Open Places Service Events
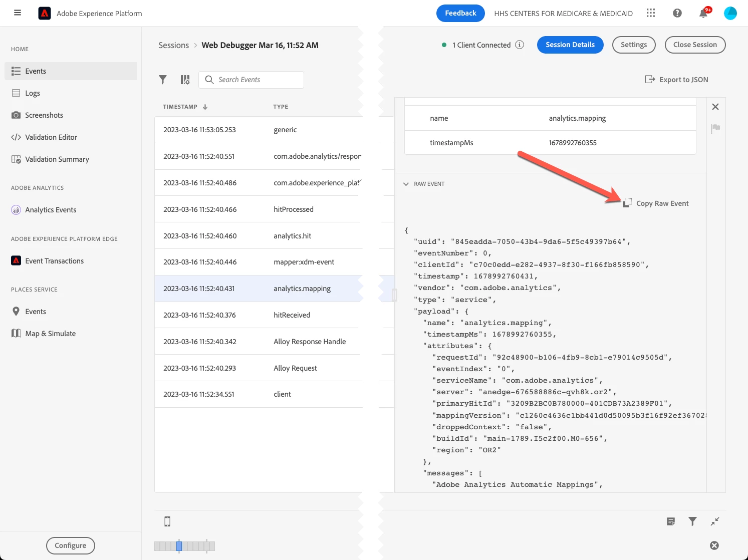This screenshot has width=748, height=560. click(71, 312)
